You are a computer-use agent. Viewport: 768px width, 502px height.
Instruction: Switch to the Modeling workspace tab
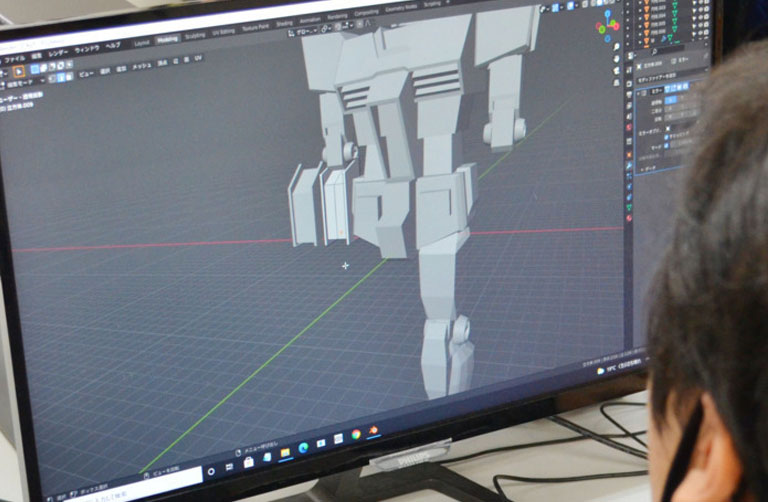pyautogui.click(x=167, y=39)
